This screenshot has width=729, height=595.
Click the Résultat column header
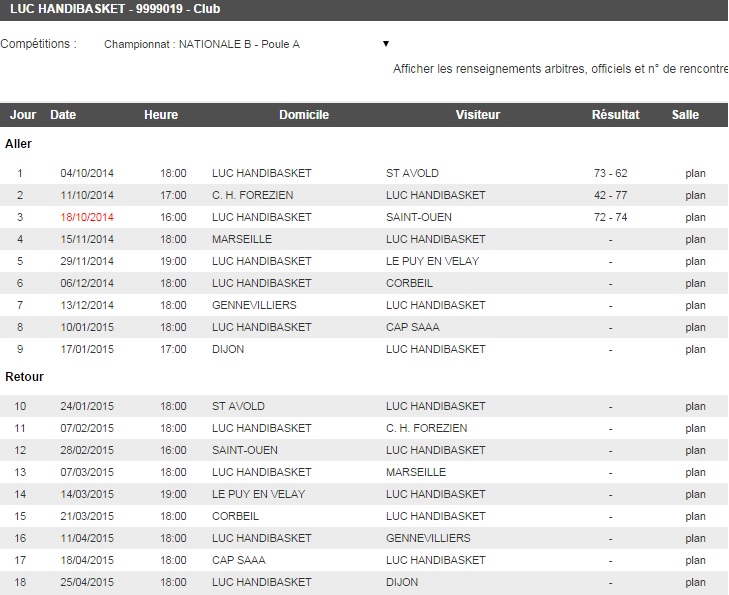[616, 115]
